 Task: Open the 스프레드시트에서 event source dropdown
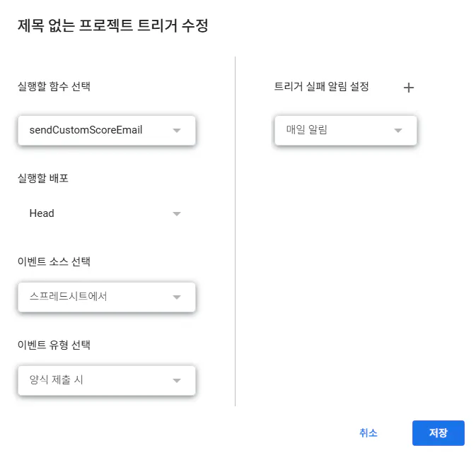click(99, 297)
